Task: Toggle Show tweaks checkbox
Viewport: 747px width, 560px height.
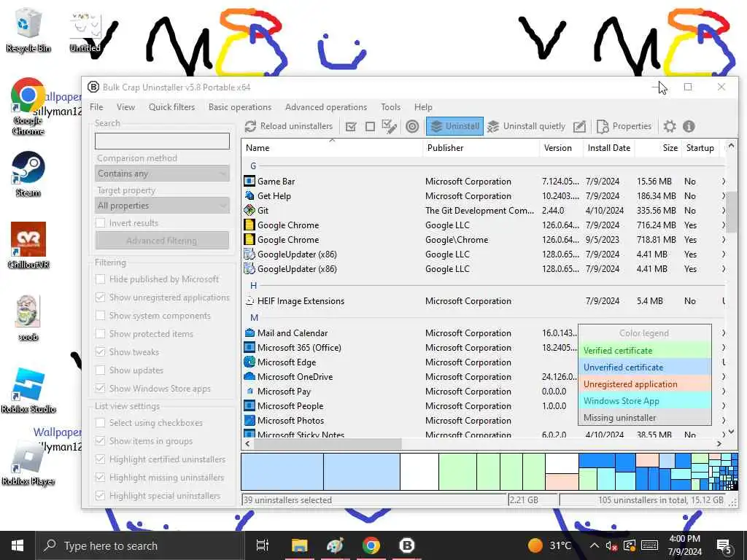Action: point(101,352)
